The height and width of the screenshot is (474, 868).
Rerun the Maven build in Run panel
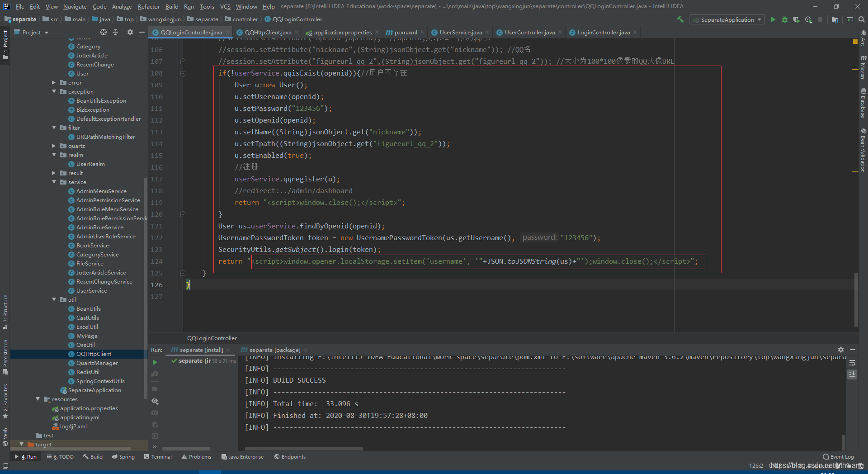click(x=155, y=362)
